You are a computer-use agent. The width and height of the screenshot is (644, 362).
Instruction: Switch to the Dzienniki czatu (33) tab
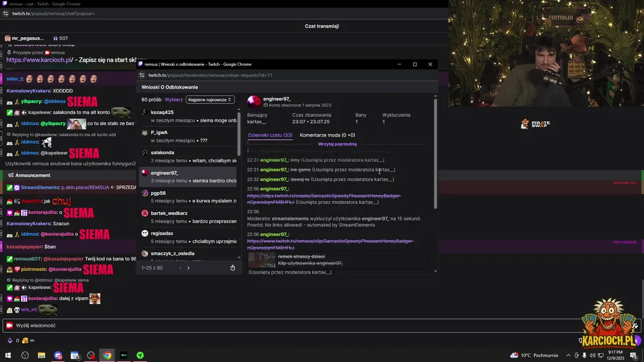click(x=270, y=135)
